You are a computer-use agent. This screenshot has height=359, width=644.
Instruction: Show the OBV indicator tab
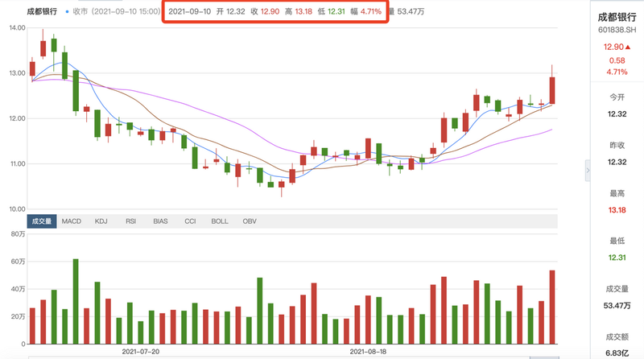(250, 221)
